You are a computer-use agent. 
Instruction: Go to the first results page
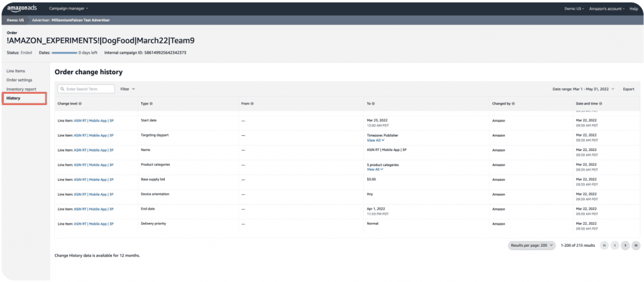coord(604,245)
